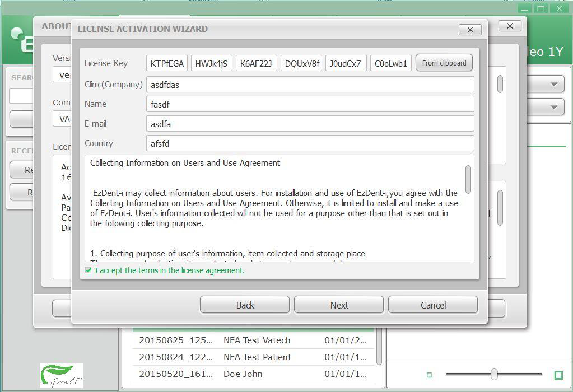
Task: Minimize the EzDent-i main window
Action: [525, 9]
